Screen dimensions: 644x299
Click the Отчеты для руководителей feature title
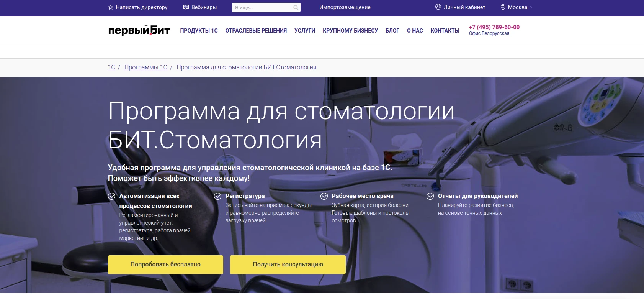pos(478,196)
